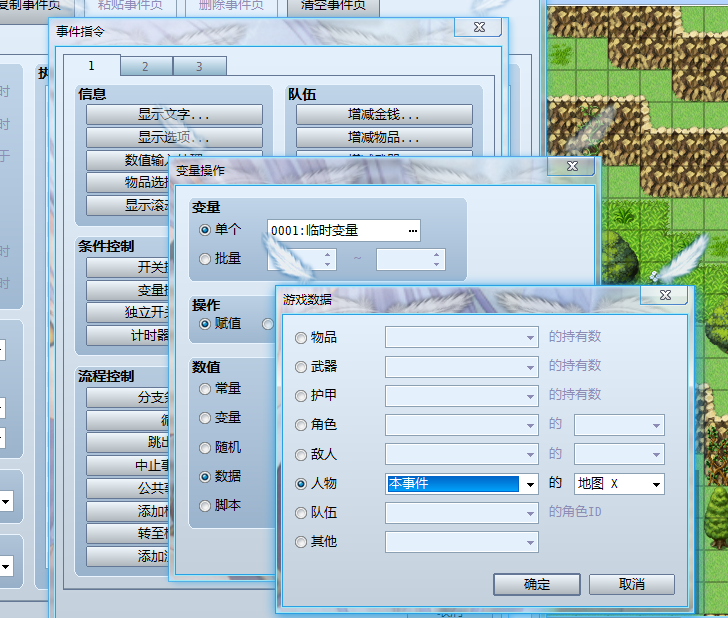Click the 公共事件 command button
This screenshot has height=618, width=728.
[x=128, y=488]
